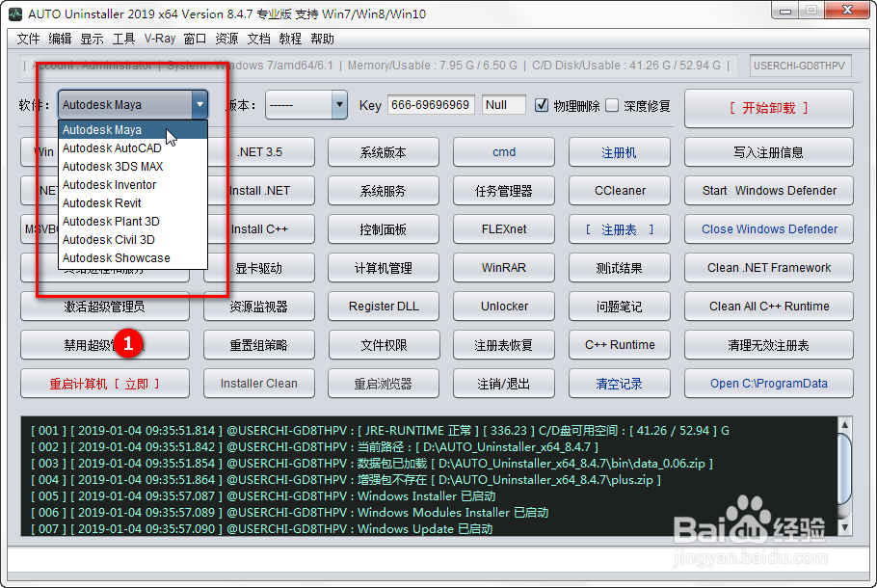This screenshot has height=588, width=877.
Task: Select Autodesk Civil 3D option
Action: pos(133,240)
